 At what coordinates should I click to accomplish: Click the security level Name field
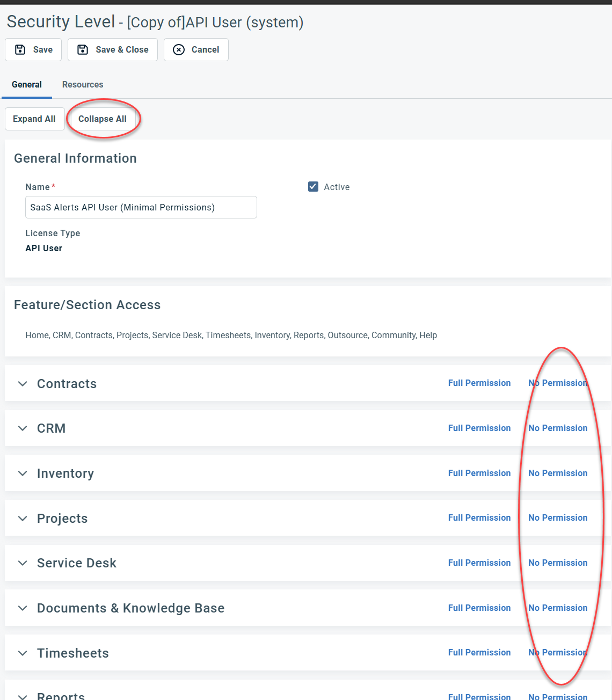pyautogui.click(x=141, y=207)
